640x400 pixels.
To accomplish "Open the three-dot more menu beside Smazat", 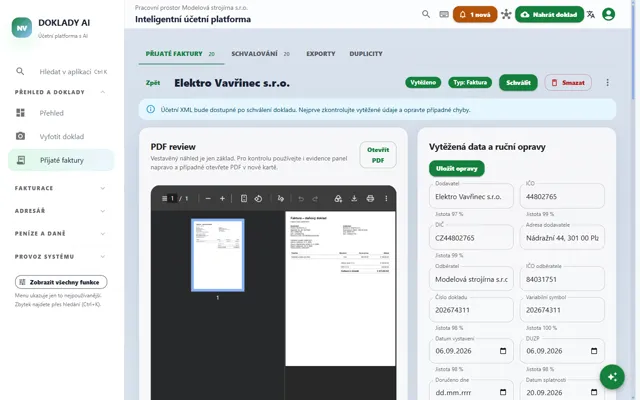I will tap(607, 82).
